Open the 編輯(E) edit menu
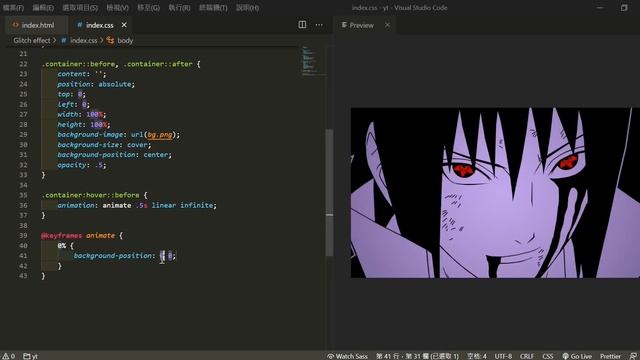 pos(43,8)
